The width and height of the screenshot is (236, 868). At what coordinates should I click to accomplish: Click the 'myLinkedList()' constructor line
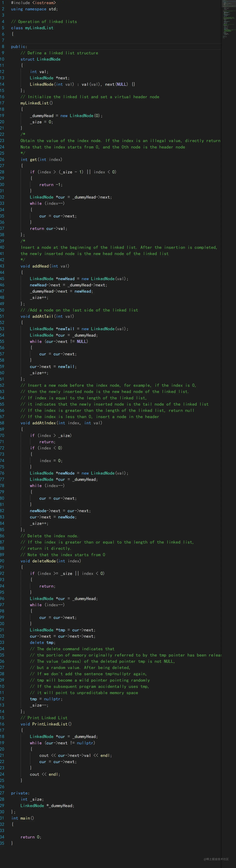point(36,103)
